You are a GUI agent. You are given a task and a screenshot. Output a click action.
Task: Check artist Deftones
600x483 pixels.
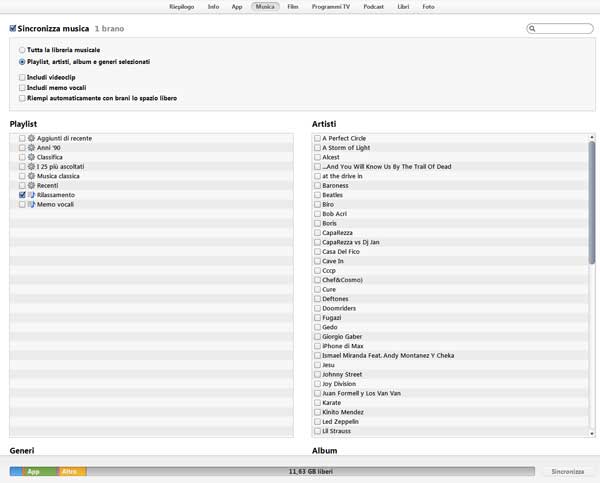(317, 299)
